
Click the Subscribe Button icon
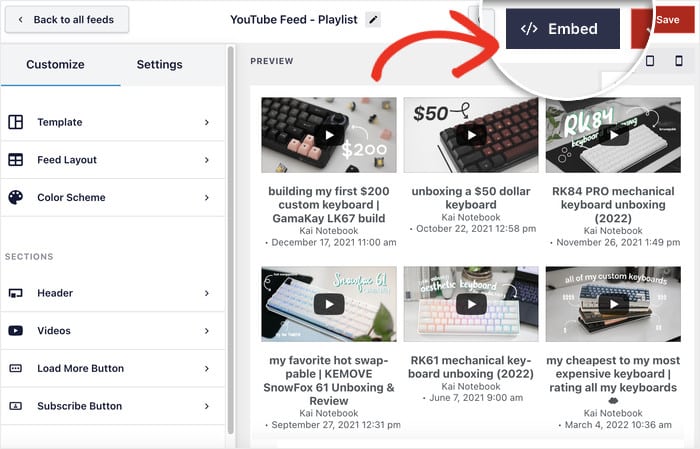click(x=16, y=406)
